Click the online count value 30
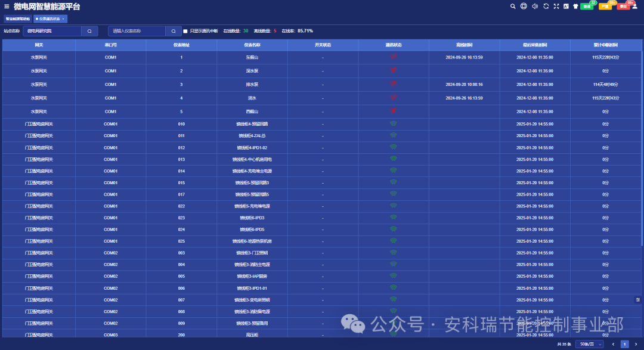The height and width of the screenshot is (350, 644). pyautogui.click(x=246, y=31)
